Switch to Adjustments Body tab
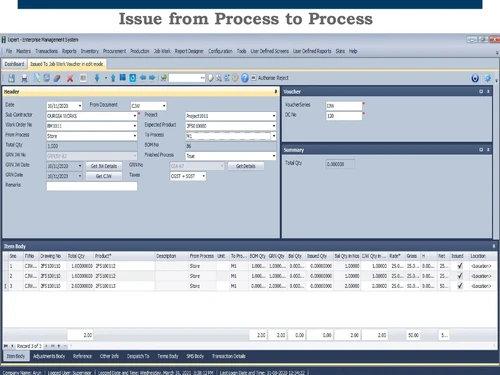Viewport: 500px width, 375px height. tap(49, 356)
